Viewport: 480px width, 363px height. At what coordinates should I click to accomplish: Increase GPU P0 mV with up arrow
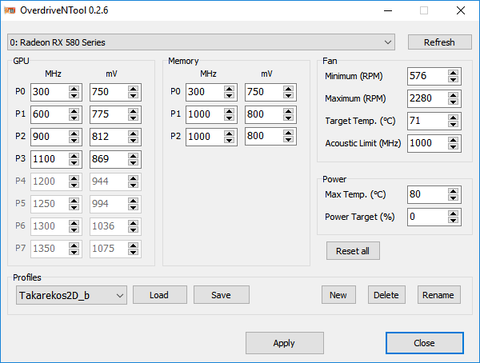tap(133, 89)
